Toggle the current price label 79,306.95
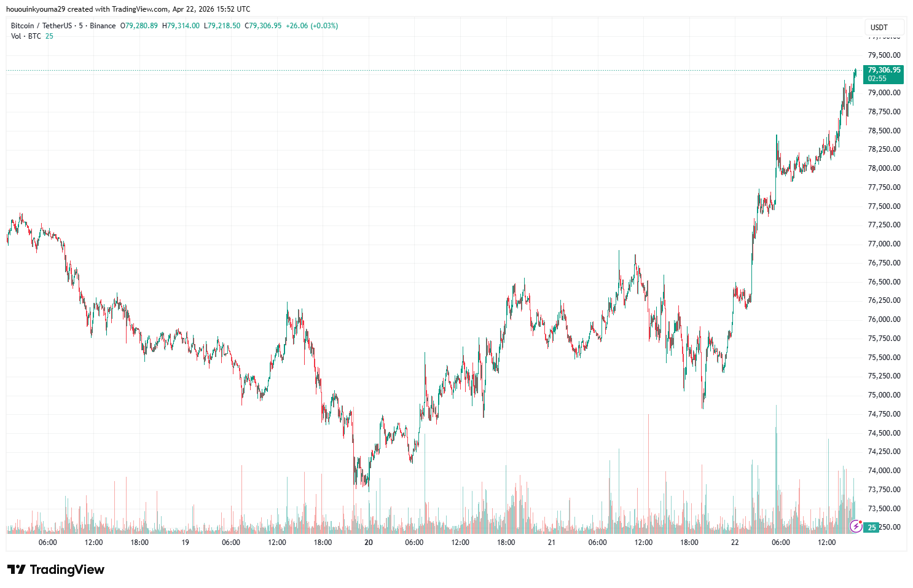 coord(883,69)
